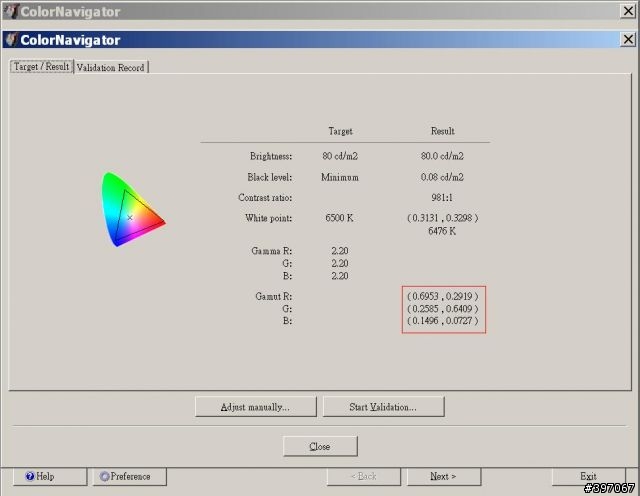
Task: Click the Black level label
Action: pos(270,177)
